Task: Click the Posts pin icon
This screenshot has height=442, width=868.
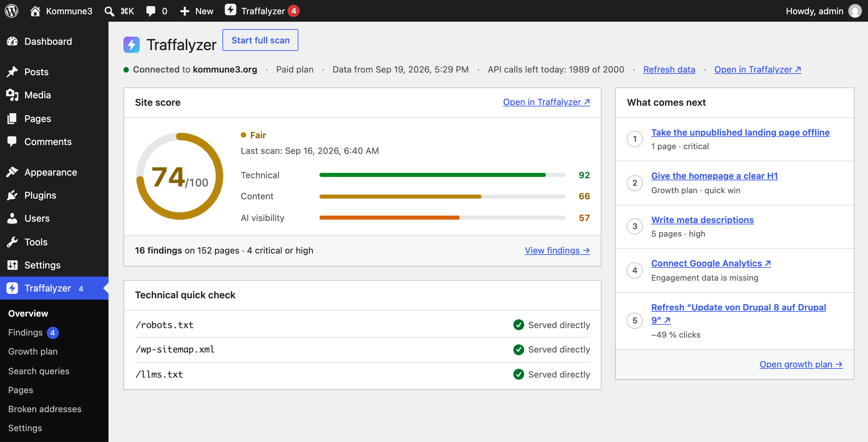Action: (12, 72)
